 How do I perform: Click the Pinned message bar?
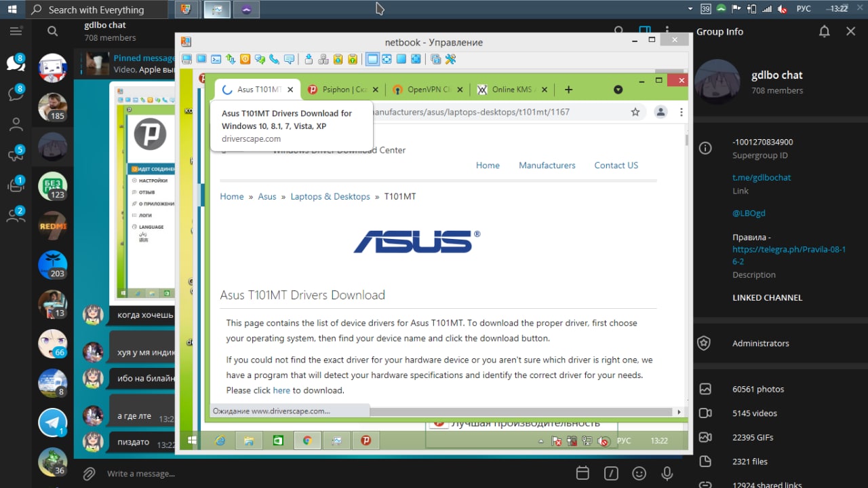pos(125,64)
